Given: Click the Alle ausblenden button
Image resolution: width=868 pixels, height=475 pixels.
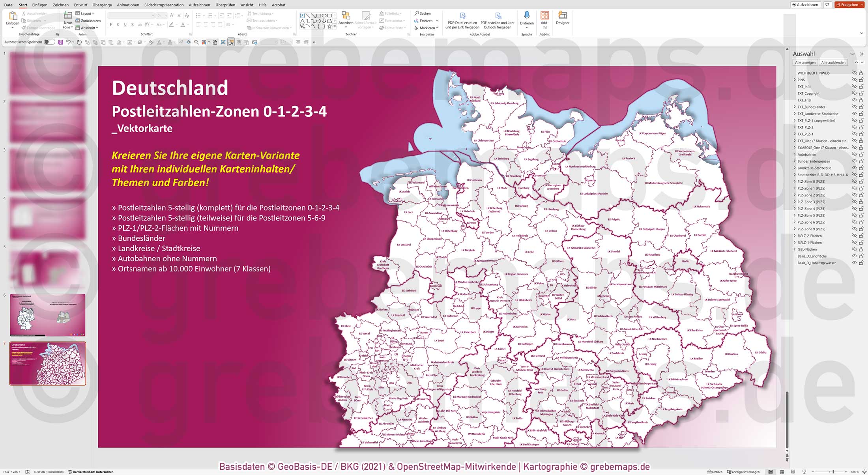Looking at the screenshot, I should pos(833,62).
